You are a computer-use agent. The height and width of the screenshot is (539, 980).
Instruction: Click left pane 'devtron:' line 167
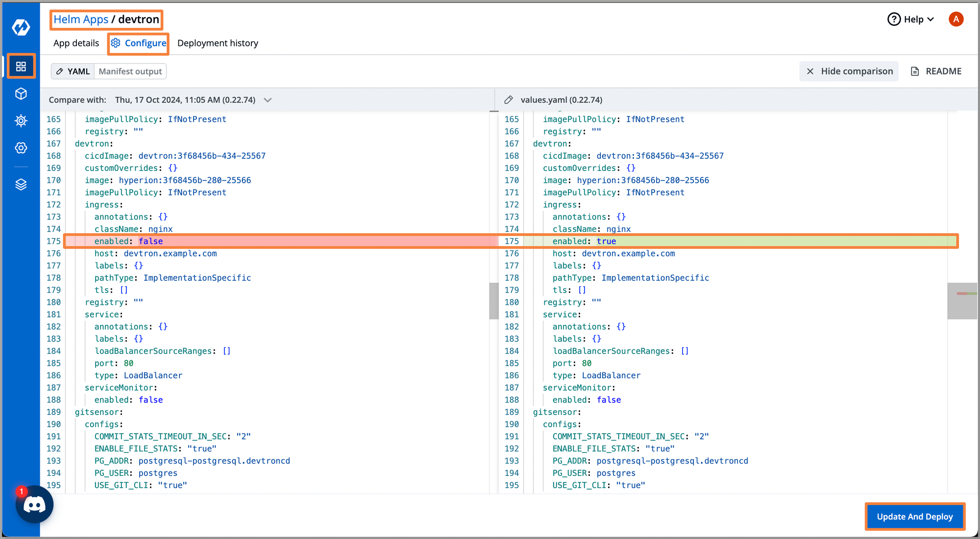click(x=94, y=144)
